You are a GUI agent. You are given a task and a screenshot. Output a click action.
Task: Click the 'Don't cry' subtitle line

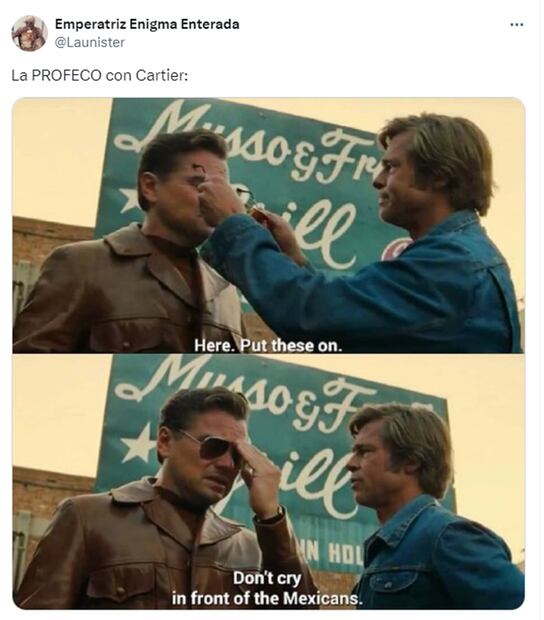(267, 578)
